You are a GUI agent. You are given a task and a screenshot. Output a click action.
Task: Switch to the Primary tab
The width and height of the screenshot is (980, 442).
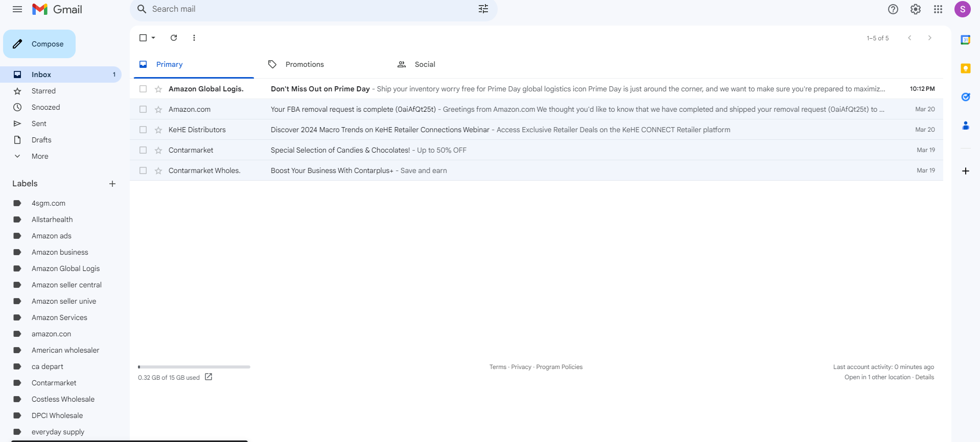coord(194,64)
